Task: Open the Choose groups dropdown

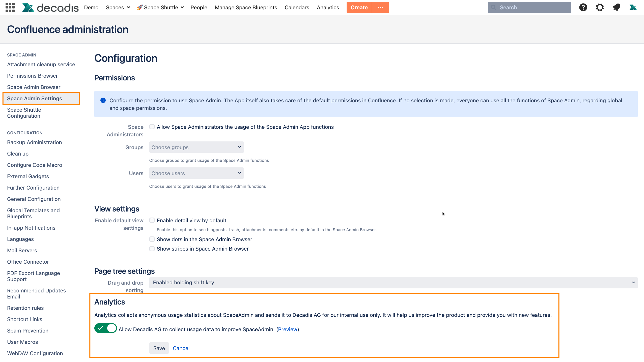Action: tap(196, 147)
